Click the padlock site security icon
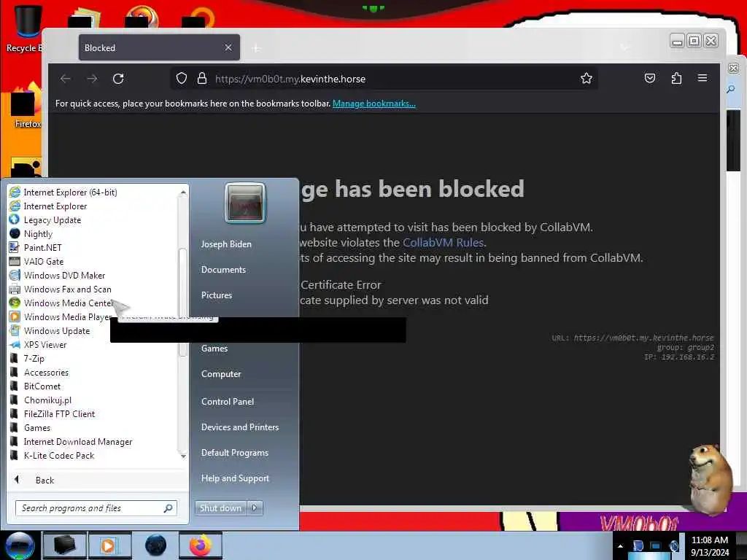The width and height of the screenshot is (747, 560). coord(202,79)
